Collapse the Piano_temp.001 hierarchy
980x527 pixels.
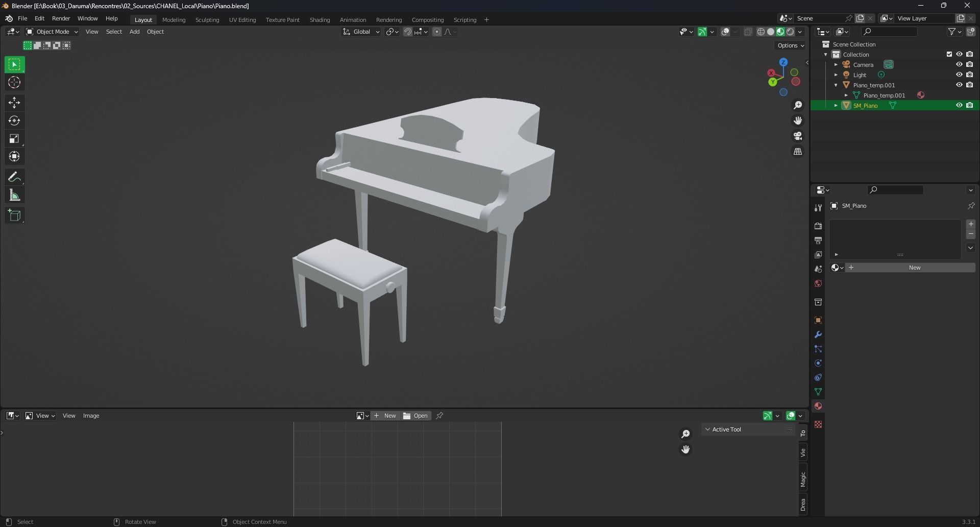coord(836,85)
